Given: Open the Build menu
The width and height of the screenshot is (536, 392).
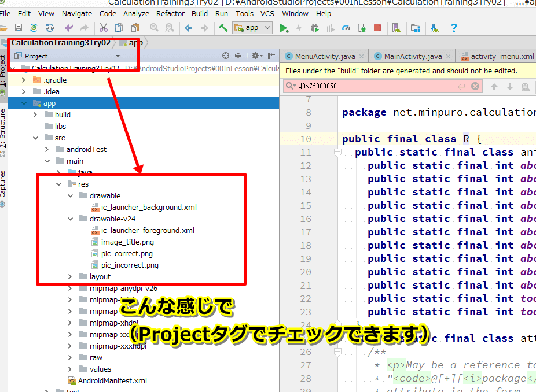Looking at the screenshot, I should click(x=200, y=14).
